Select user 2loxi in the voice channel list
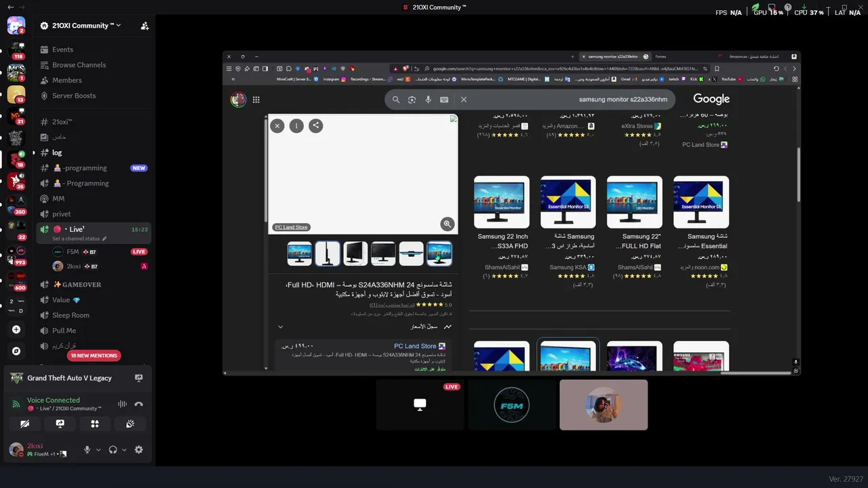Viewport: 868px width, 488px height. pos(100,266)
